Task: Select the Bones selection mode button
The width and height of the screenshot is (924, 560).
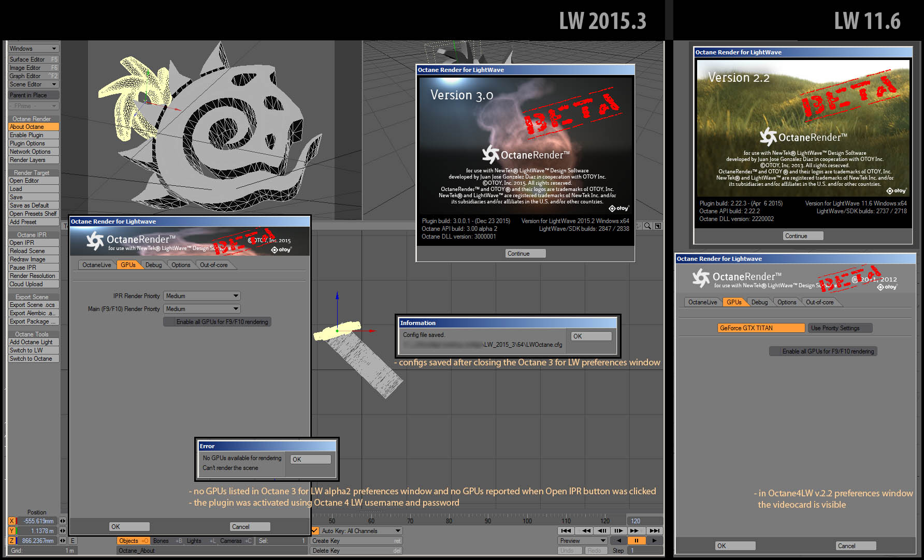Action: coord(167,541)
